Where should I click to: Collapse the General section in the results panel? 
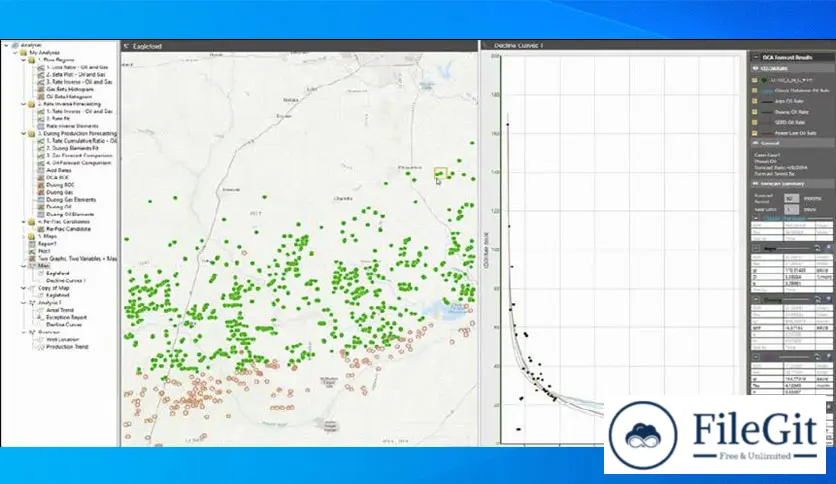(755, 143)
